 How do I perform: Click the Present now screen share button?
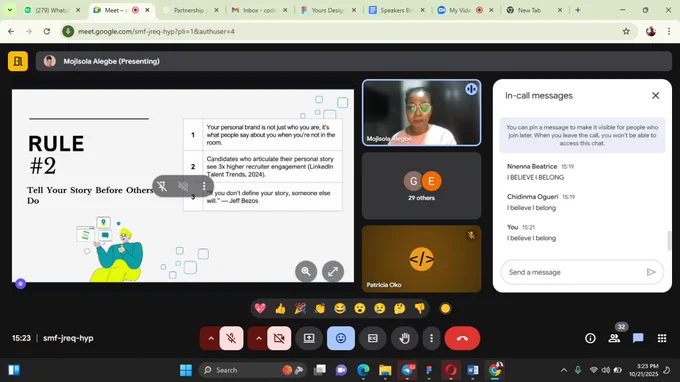pos(309,338)
